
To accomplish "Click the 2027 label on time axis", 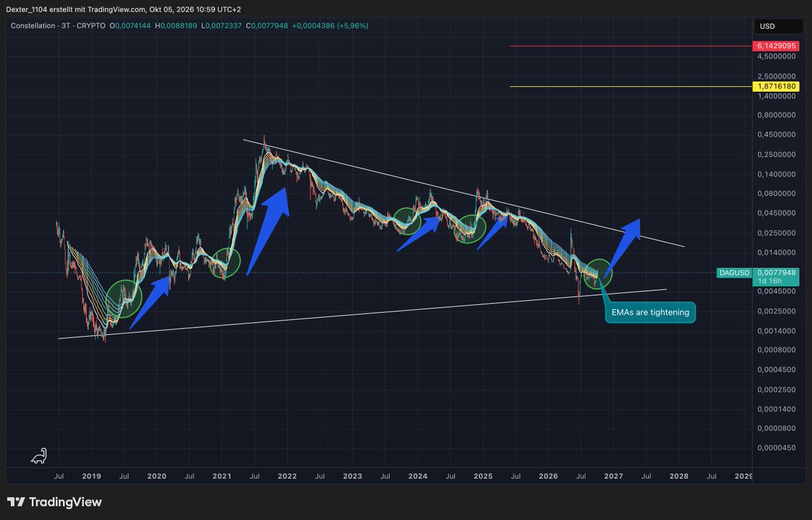I will [614, 476].
